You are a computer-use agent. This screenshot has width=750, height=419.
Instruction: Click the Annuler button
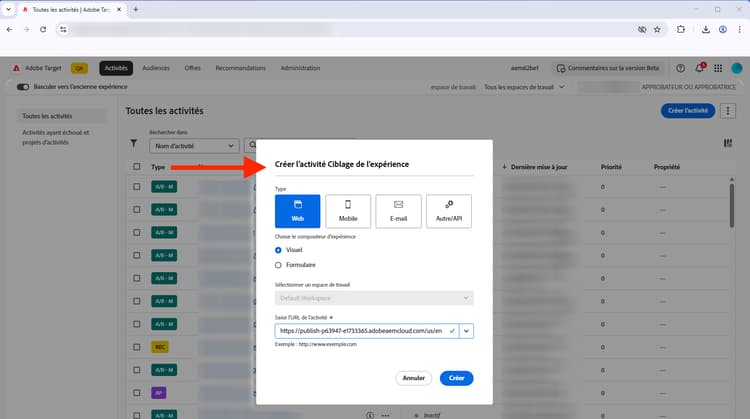[413, 378]
